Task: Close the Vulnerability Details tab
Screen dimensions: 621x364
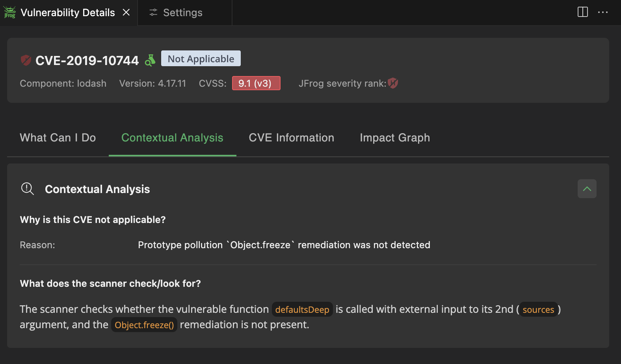Action: [x=126, y=13]
